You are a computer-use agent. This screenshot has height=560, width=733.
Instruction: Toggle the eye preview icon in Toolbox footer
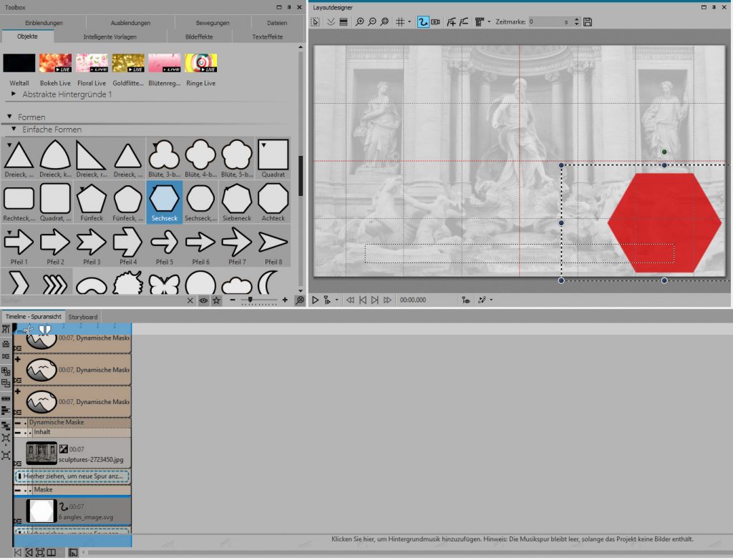[203, 300]
